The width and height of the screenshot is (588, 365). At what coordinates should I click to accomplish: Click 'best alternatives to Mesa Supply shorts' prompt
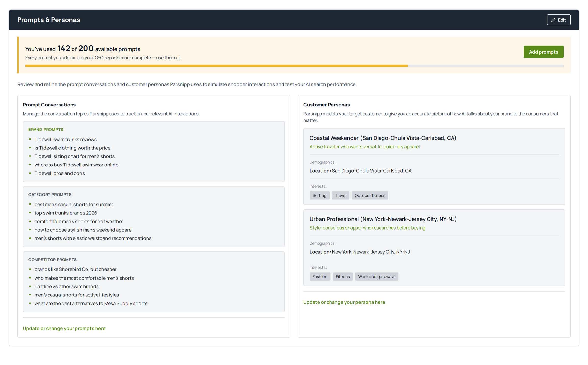91,303
